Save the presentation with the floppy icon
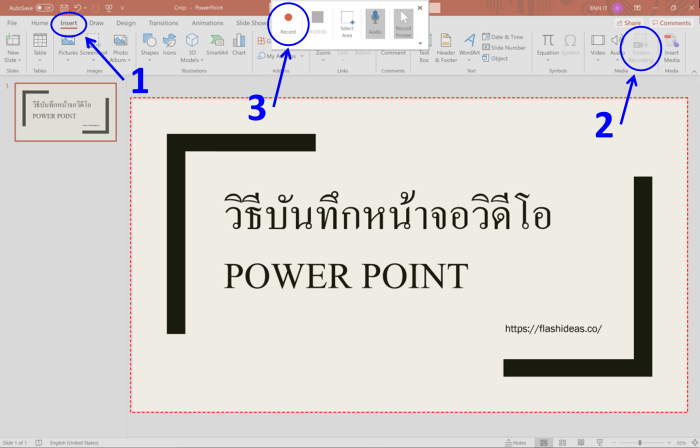Image resolution: width=700 pixels, height=448 pixels. point(64,8)
